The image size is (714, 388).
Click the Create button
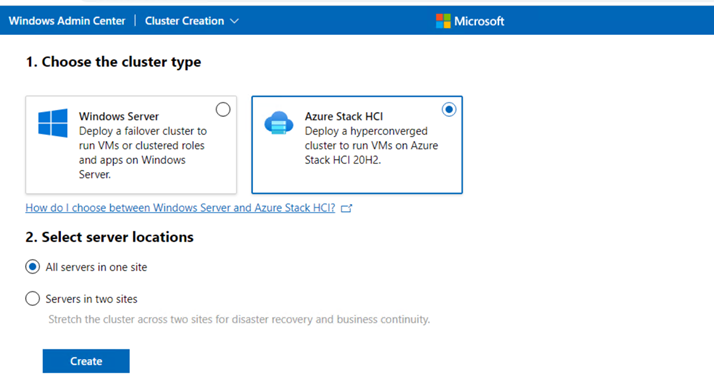pyautogui.click(x=86, y=361)
